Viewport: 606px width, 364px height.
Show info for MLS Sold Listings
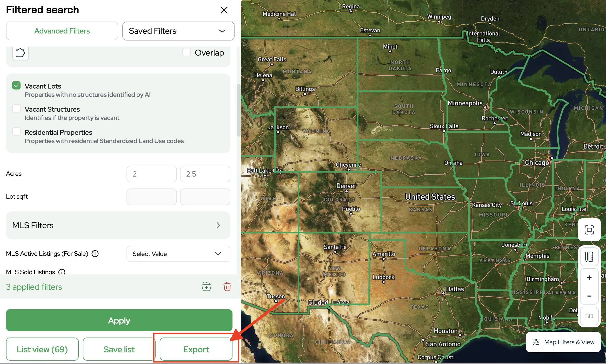(x=62, y=272)
